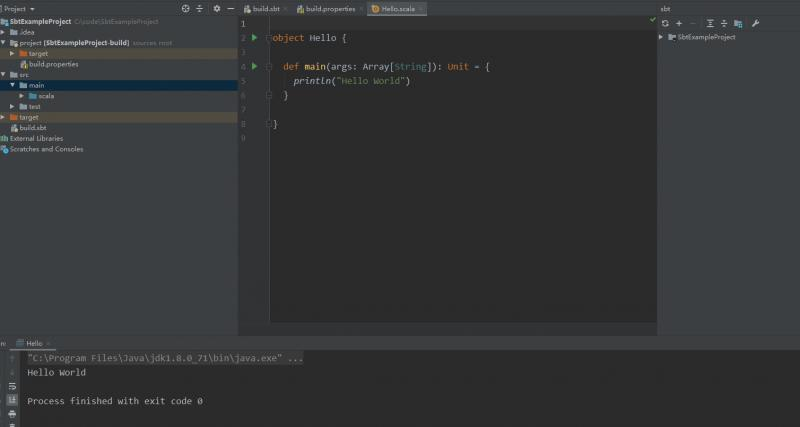Select the SbtExampleProject root in Project tree
This screenshot has height=427, width=800.
[40, 21]
